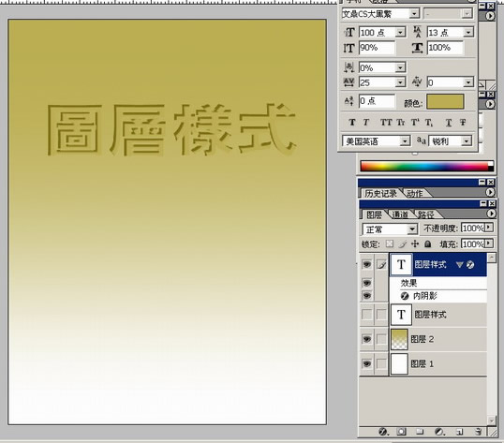
Task: Create a new layer group folder
Action: [x=420, y=432]
